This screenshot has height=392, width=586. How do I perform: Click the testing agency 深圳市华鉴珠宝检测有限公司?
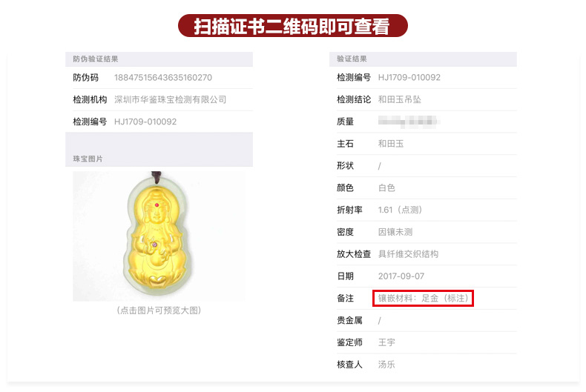(170, 100)
